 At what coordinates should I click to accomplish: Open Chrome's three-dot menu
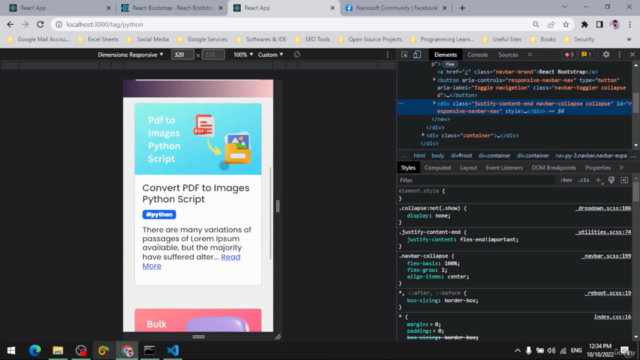click(x=630, y=24)
